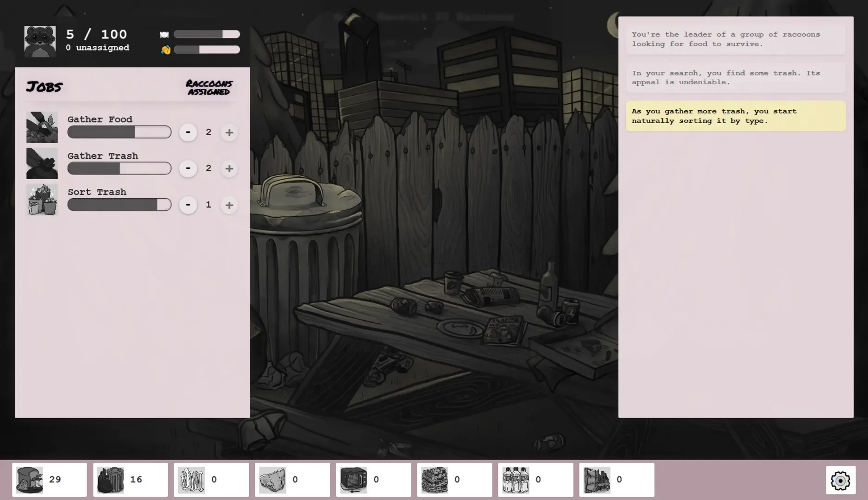Click the microwave electronics resource icon
This screenshot has height=500, width=868.
click(353, 480)
